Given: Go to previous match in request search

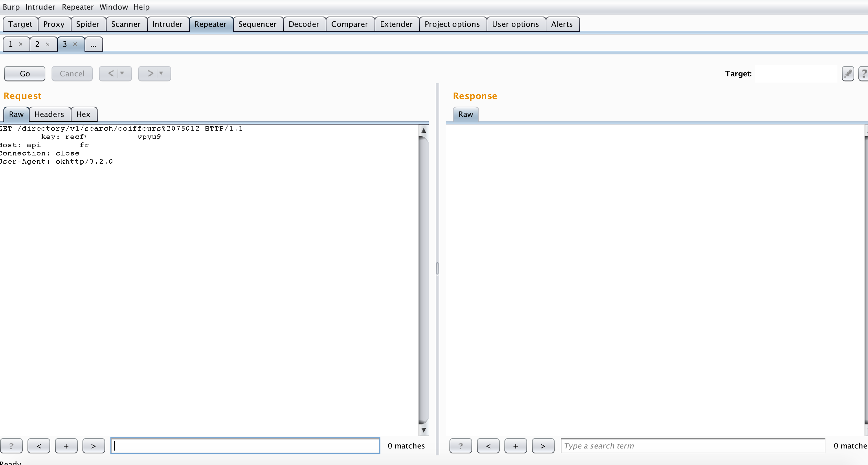Looking at the screenshot, I should tap(38, 446).
